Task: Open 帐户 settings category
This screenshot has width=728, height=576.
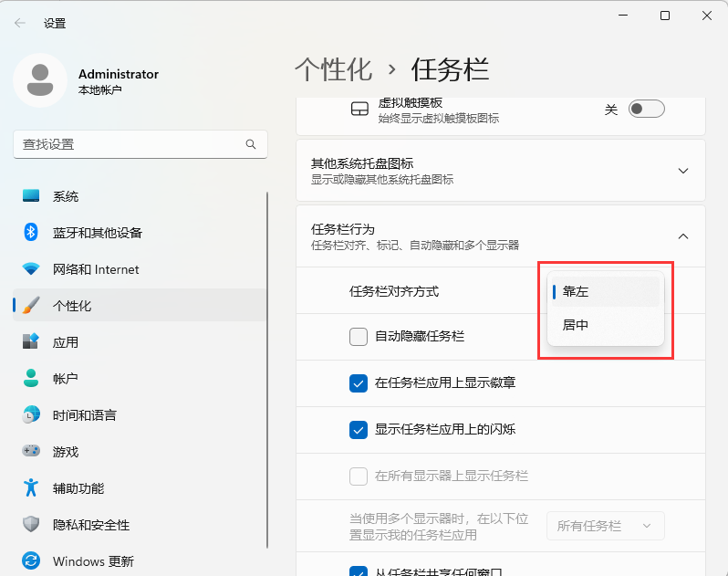Action: click(x=140, y=378)
